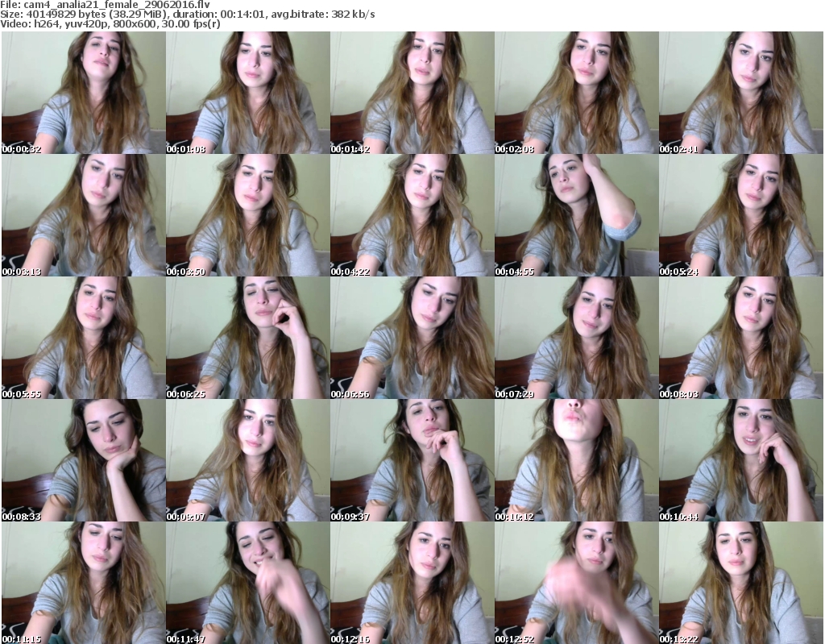
Task: Pick the thumbnail frame stamped 00:06:25
Action: coord(248,338)
